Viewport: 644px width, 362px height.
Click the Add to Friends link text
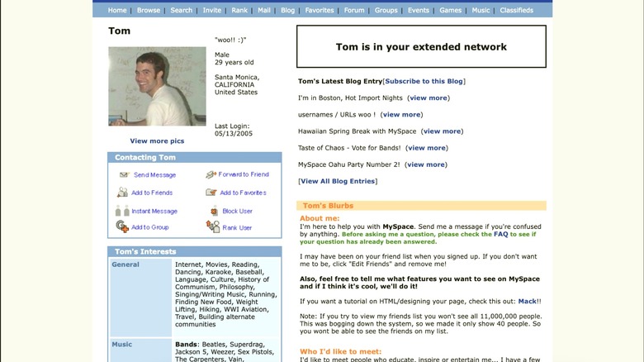152,193
